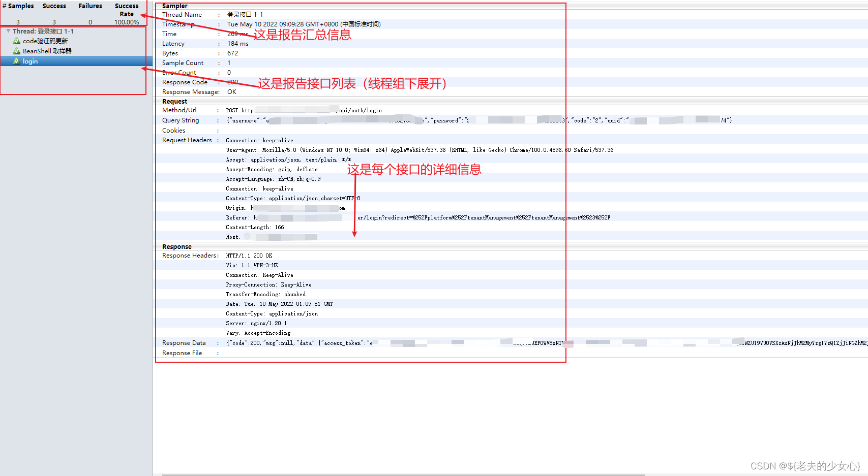Screen dimensions: 868x476
Task: Click the Response Data JSON value
Action: (x=547, y=343)
